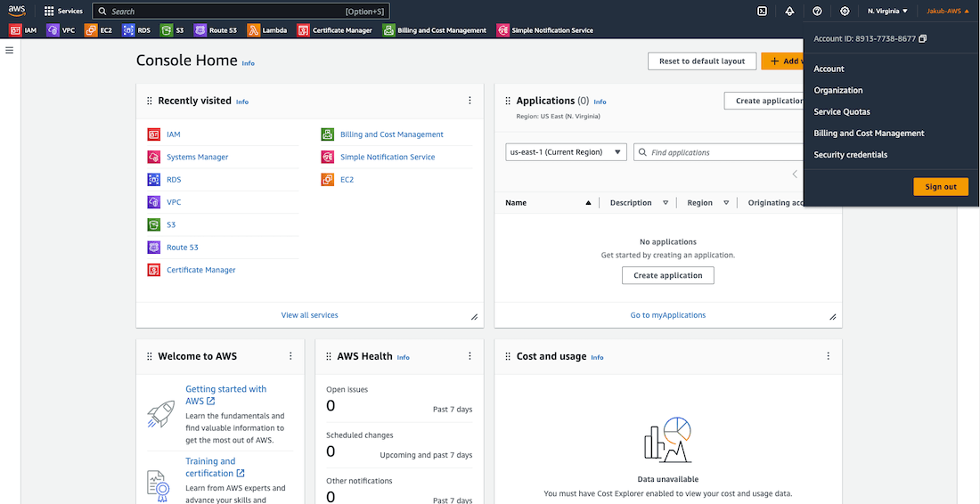This screenshot has height=504, width=980.
Task: Select Billing and Cost Management in user menu
Action: [869, 133]
